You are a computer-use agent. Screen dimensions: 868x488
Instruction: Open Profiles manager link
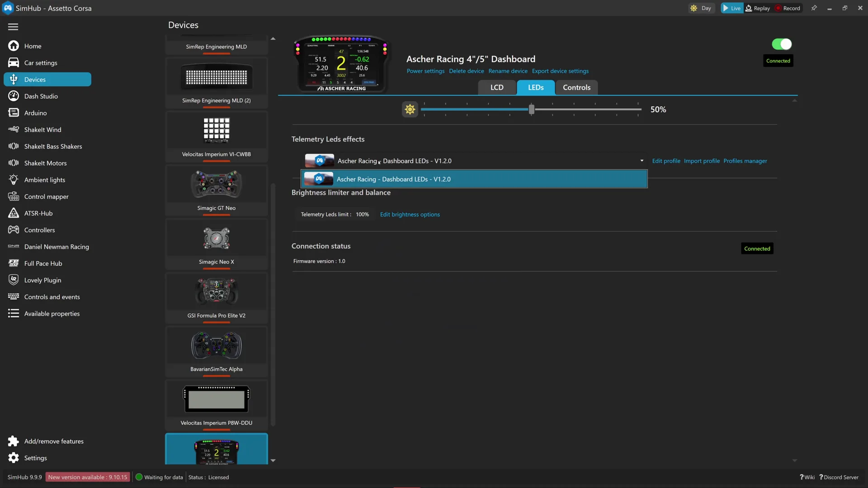745,161
